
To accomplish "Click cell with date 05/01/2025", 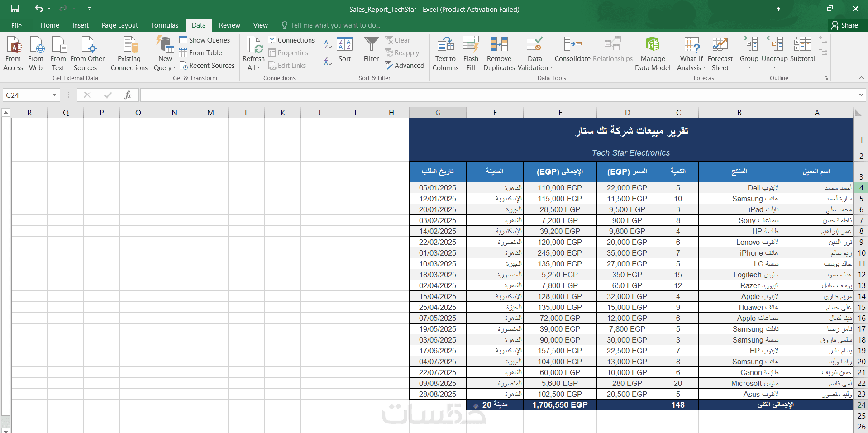I will coord(438,188).
